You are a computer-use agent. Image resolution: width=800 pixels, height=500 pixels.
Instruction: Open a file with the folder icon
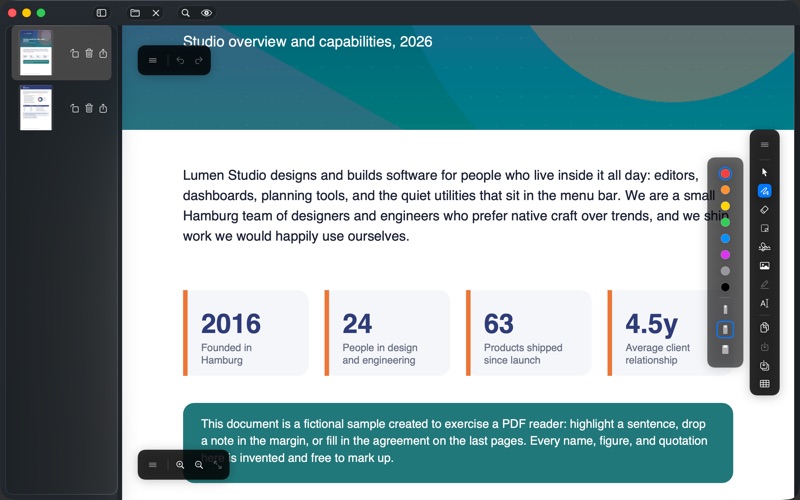click(135, 13)
